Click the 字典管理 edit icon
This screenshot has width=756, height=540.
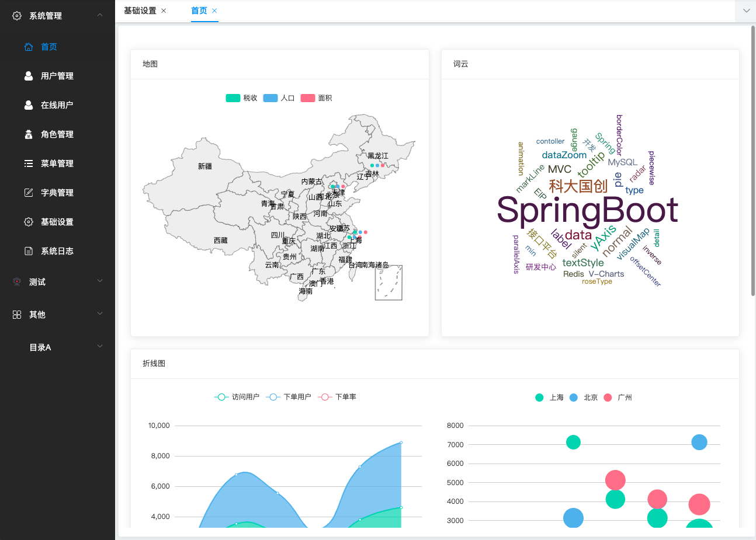coord(29,193)
